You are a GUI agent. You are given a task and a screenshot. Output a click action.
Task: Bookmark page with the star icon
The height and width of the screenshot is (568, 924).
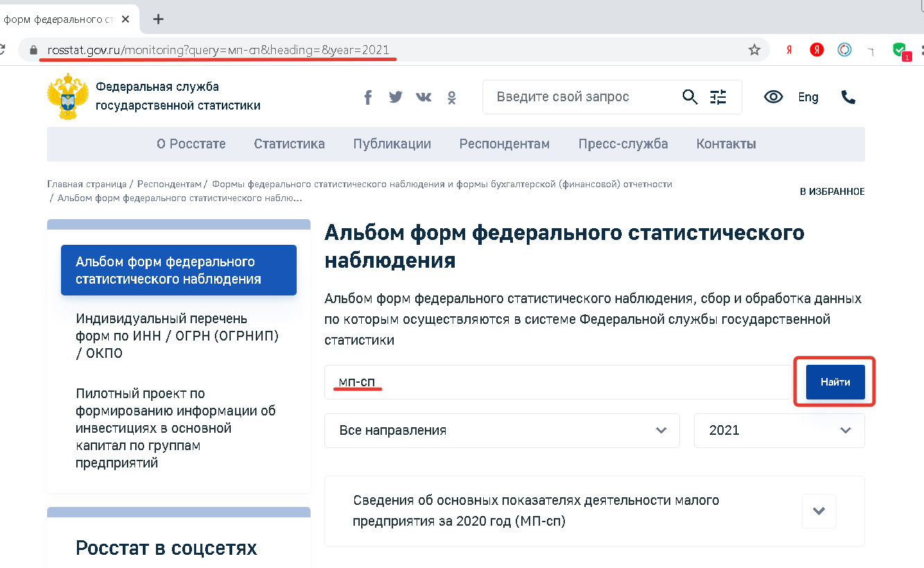pos(754,50)
